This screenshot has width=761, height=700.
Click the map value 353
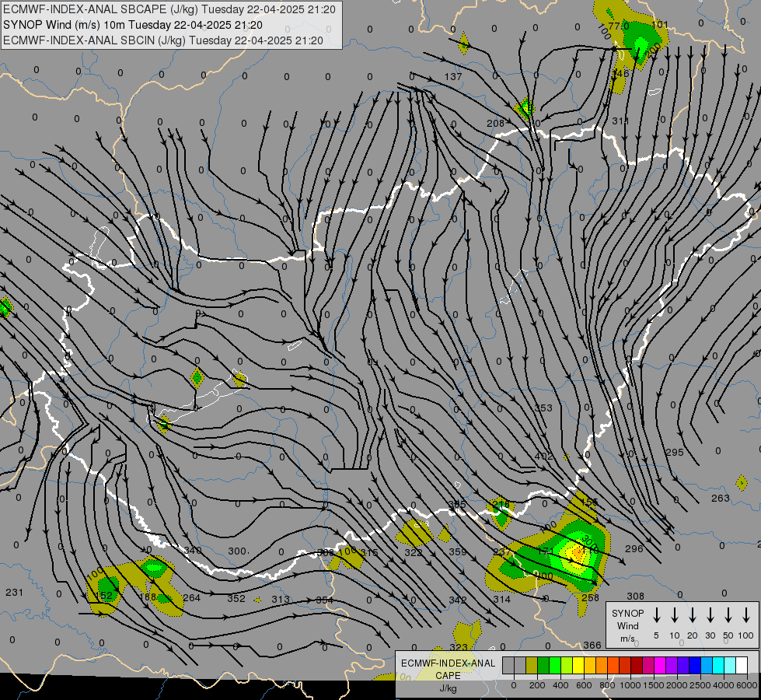pyautogui.click(x=543, y=408)
